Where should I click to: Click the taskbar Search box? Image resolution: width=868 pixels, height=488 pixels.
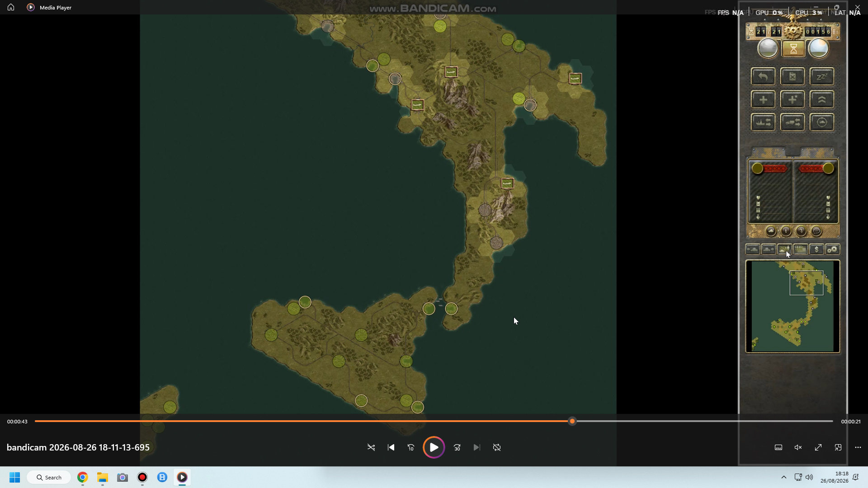(49, 478)
